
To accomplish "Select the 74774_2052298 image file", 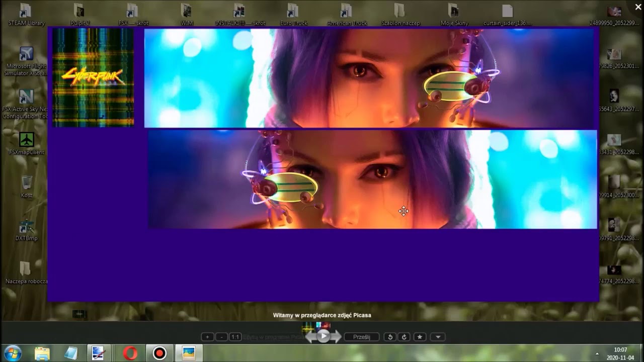I will tap(619, 273).
